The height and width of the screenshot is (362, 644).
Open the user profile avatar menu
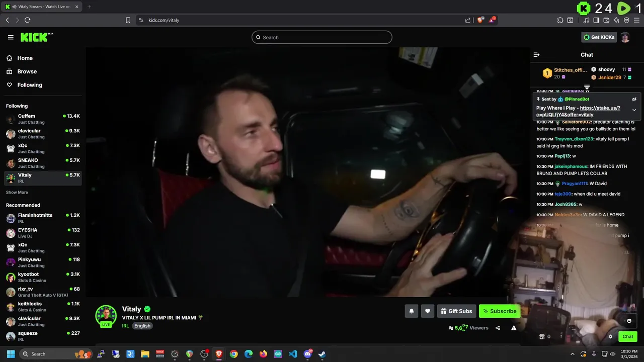click(625, 37)
